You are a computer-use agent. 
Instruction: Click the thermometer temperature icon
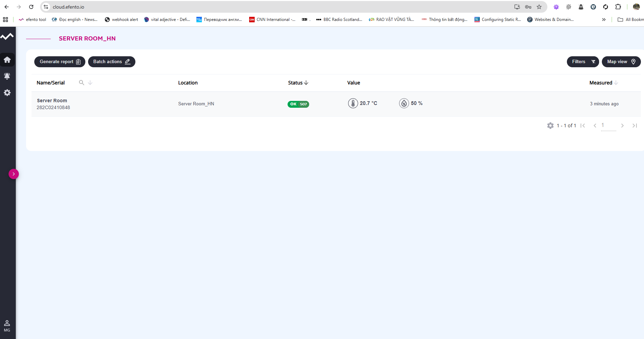[353, 103]
